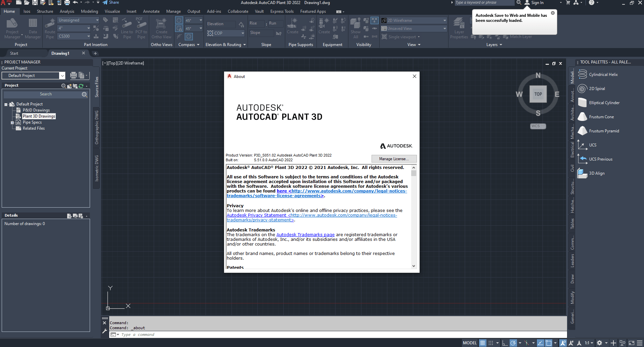The height and width of the screenshot is (347, 644).
Task: Open the Isos ribbon tab
Action: [x=27, y=11]
